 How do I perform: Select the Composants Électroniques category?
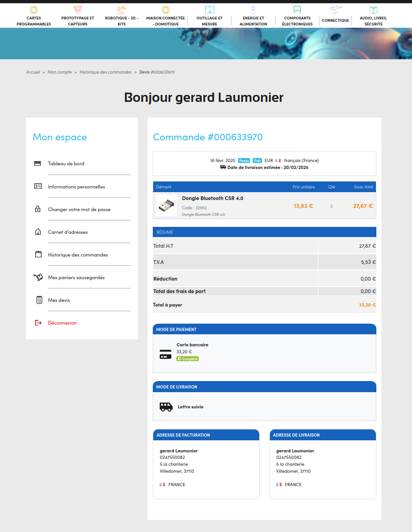297,16
